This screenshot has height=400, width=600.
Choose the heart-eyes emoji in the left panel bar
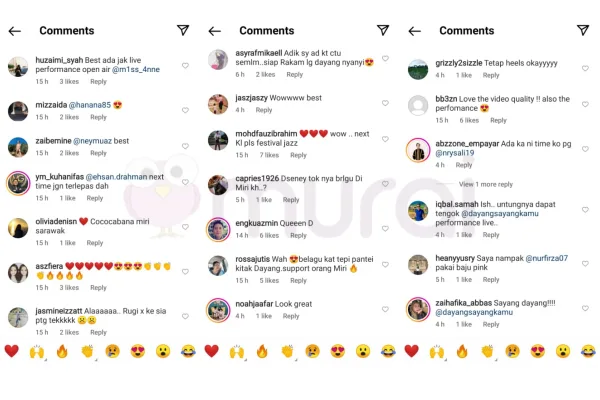[x=138, y=351]
